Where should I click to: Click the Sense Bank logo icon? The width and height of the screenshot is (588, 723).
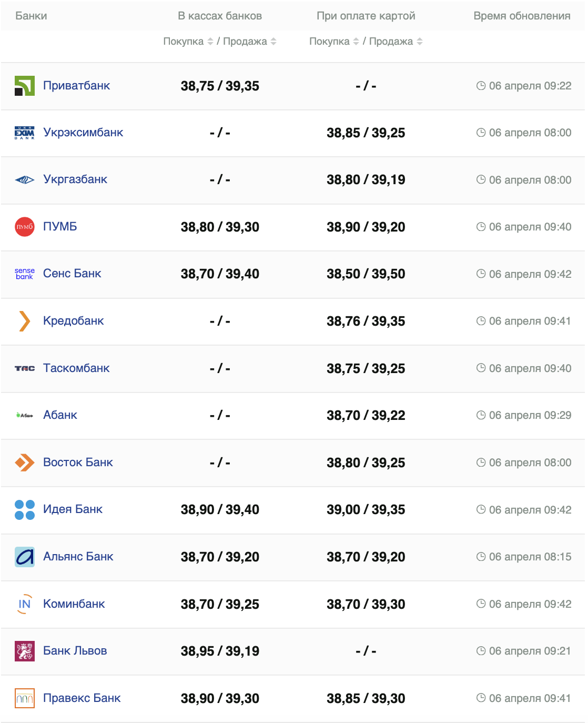[x=24, y=274]
